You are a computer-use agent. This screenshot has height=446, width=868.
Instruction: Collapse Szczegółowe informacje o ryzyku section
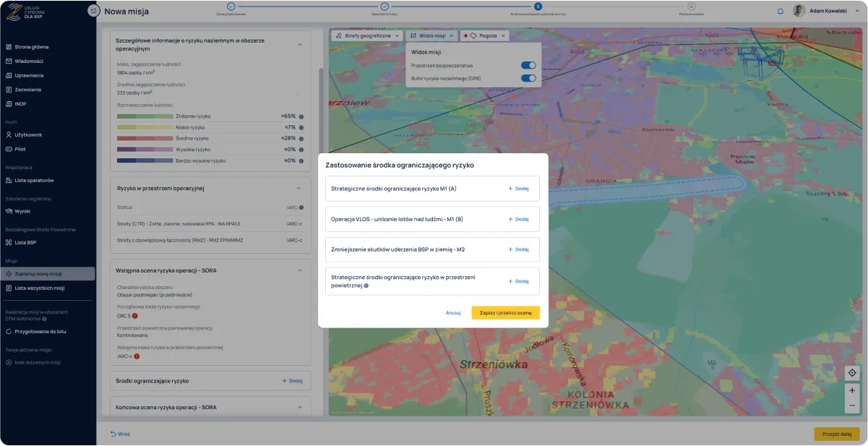pos(300,44)
